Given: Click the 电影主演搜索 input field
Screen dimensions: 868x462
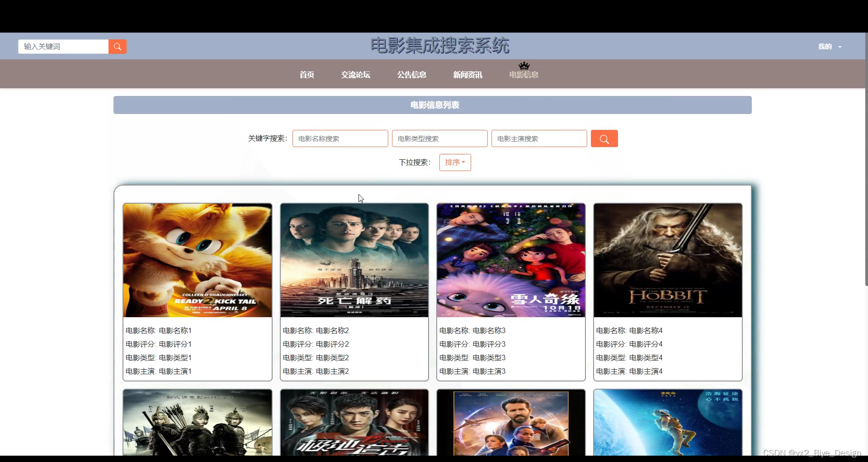Looking at the screenshot, I should pos(539,138).
